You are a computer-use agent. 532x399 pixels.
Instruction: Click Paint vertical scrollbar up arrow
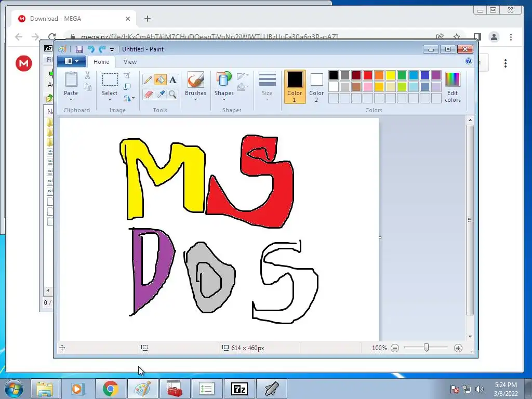coord(470,120)
